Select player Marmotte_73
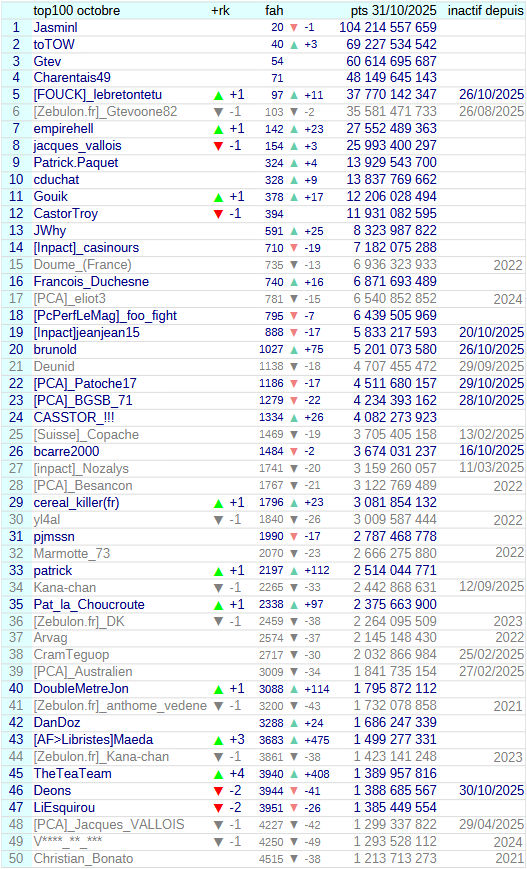 click(x=71, y=553)
